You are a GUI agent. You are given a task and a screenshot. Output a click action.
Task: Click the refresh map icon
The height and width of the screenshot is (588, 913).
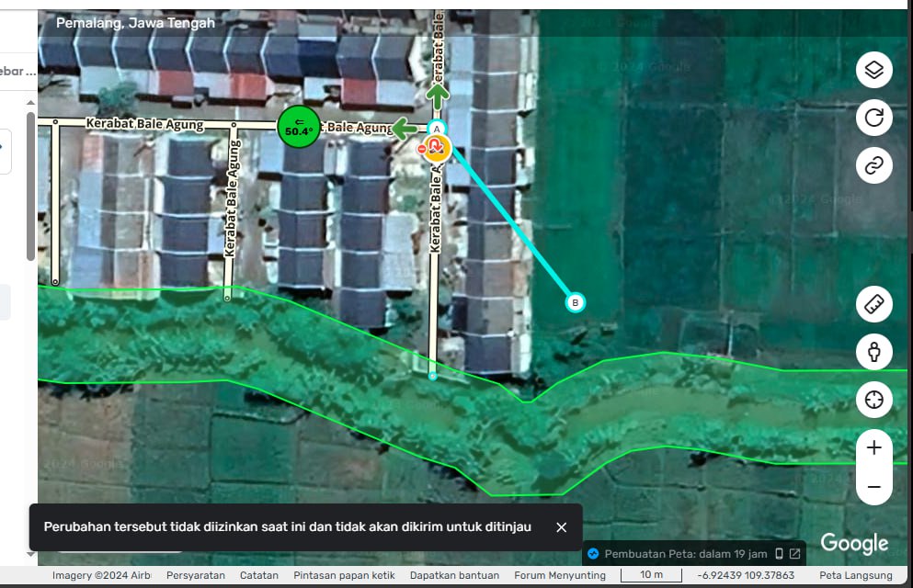(x=873, y=118)
